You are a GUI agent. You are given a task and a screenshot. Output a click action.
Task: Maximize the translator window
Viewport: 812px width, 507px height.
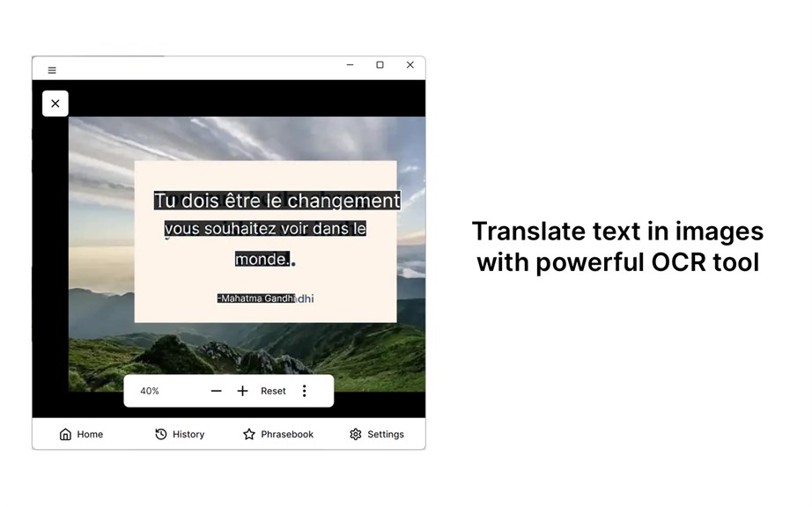(x=380, y=65)
